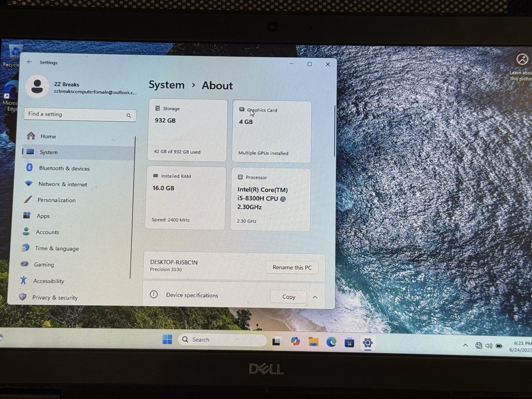Open Microsoft Store from taskbar
The image size is (532, 399).
pyautogui.click(x=349, y=342)
